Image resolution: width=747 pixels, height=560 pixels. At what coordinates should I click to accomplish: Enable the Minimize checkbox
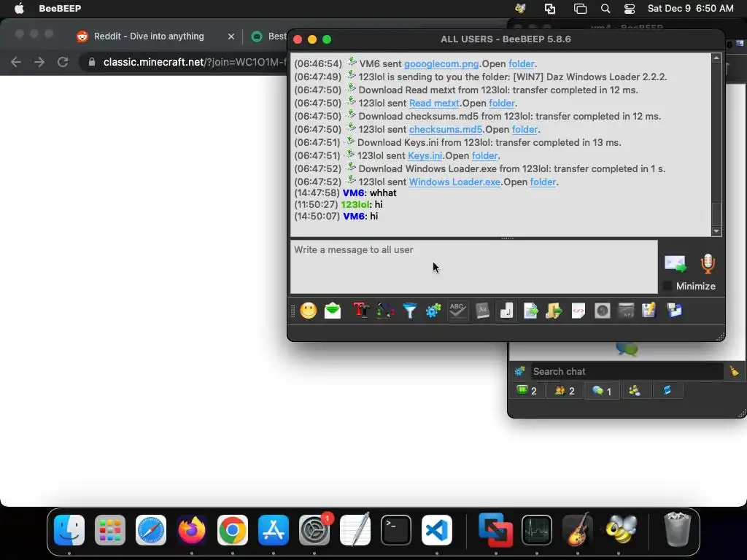coord(667,286)
